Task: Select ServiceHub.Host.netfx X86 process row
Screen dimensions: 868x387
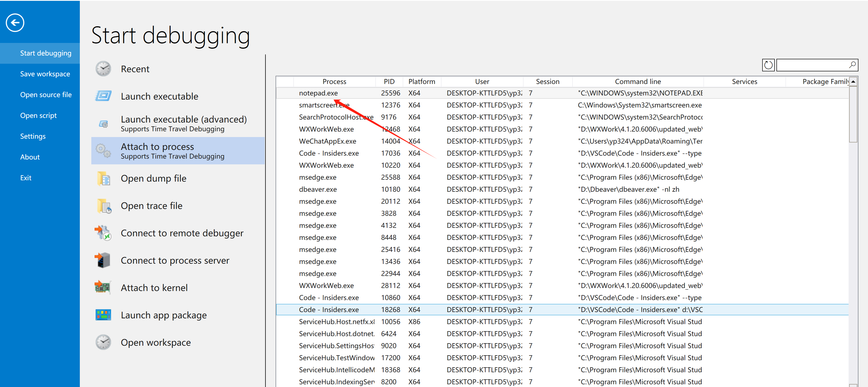Action: [x=562, y=322]
